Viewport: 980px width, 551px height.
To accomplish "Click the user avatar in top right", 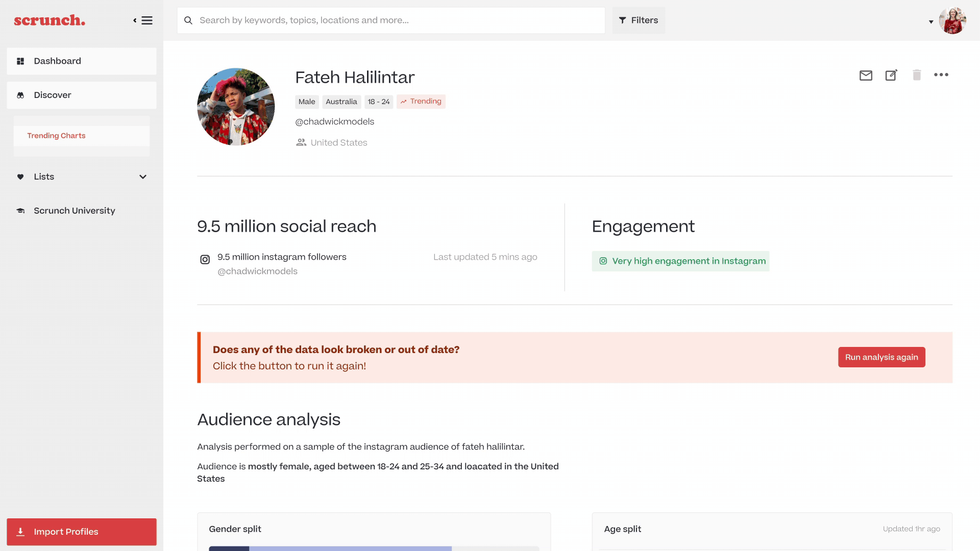I will [952, 20].
